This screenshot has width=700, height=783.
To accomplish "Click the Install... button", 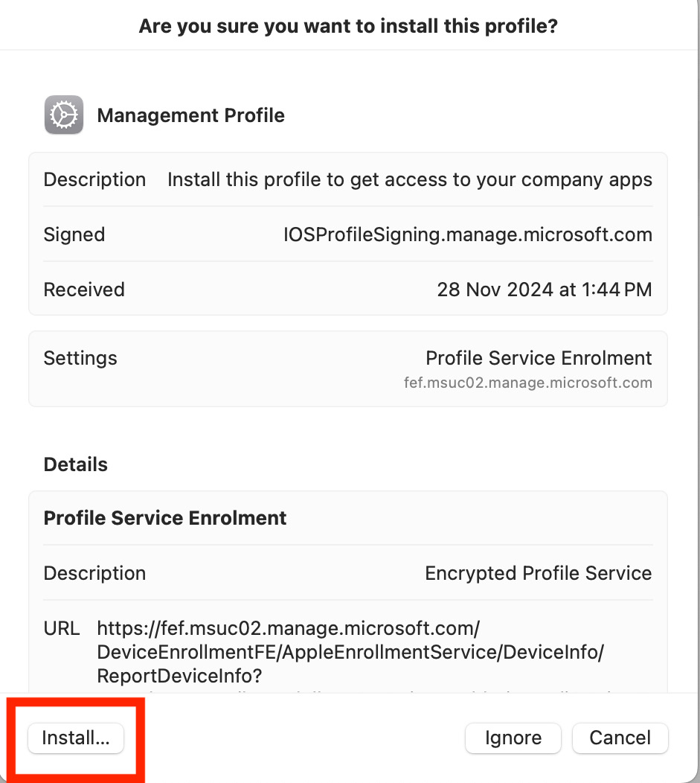I will (76, 738).
